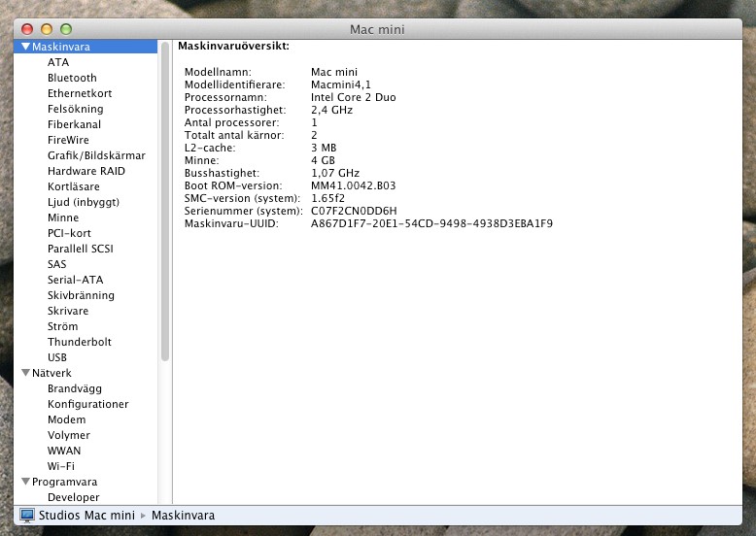This screenshot has height=536, width=756.
Task: Select Bluetooth in the sidebar
Action: [x=72, y=78]
